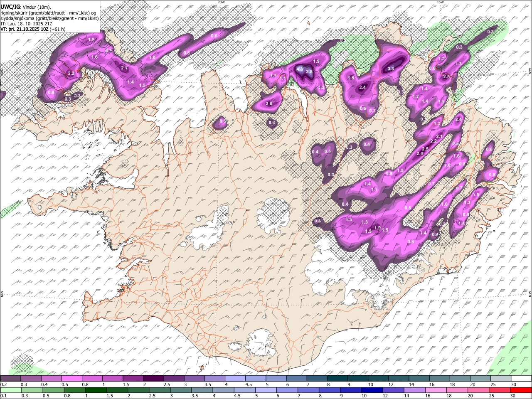The image size is (532, 399).
Task: Click the 'UWC/IG: Vindur (10m),' title line
Action: pos(27,7)
